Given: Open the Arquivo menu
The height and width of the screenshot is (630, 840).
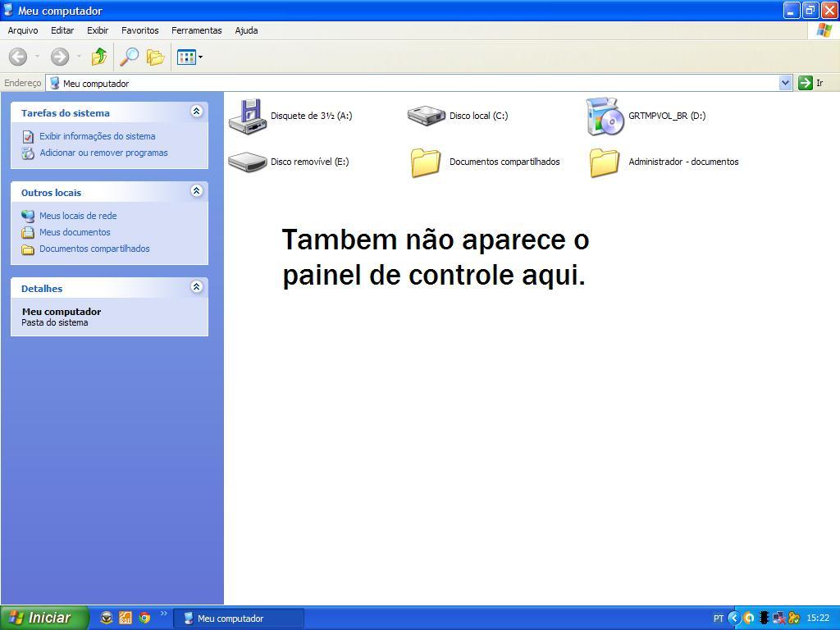Looking at the screenshot, I should 22,30.
